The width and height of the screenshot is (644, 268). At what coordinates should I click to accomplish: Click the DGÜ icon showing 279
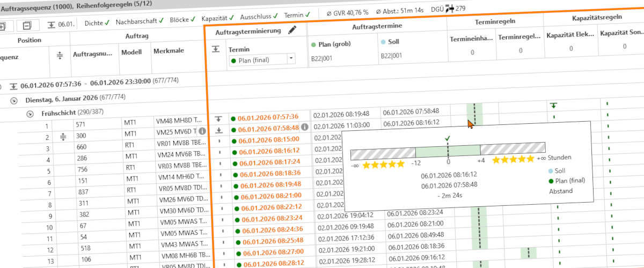coord(450,8)
